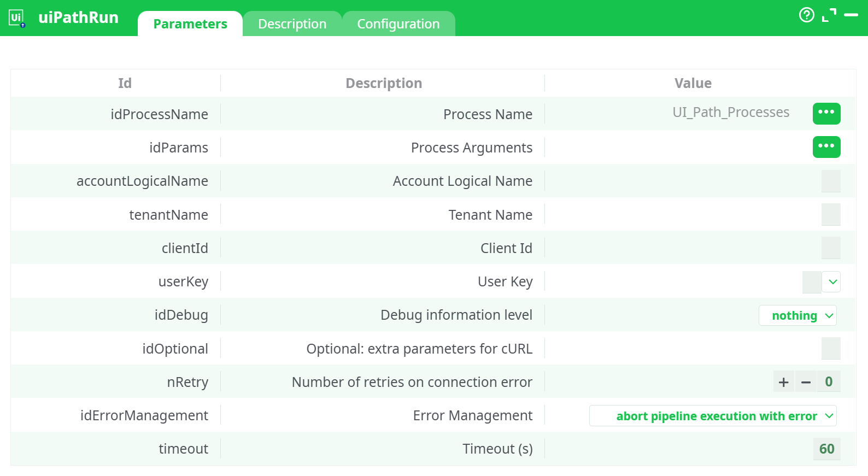Select the nRetry row label
Viewport: 868px width, 476px height.
[x=187, y=382]
